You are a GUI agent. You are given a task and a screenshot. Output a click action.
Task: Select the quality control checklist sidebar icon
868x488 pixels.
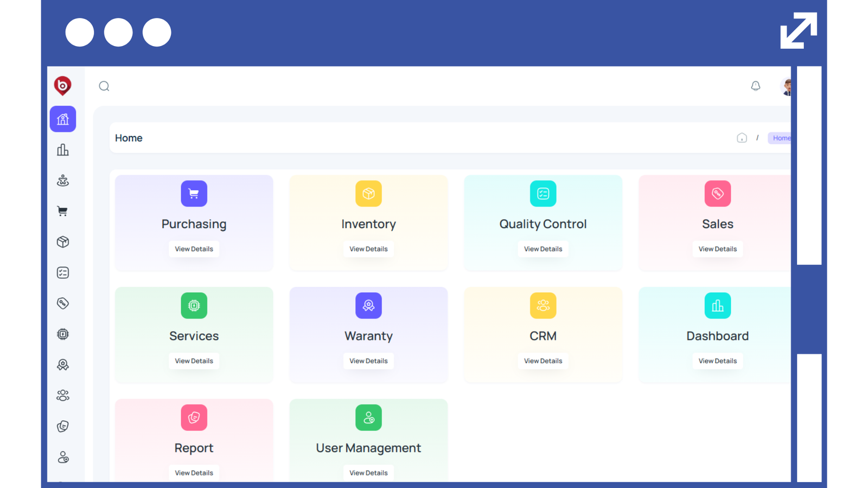[63, 273]
